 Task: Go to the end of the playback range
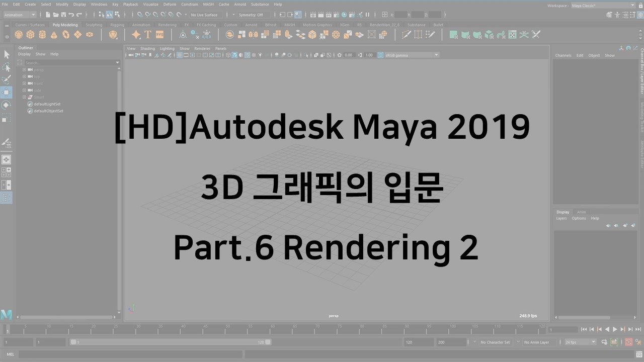(x=638, y=329)
